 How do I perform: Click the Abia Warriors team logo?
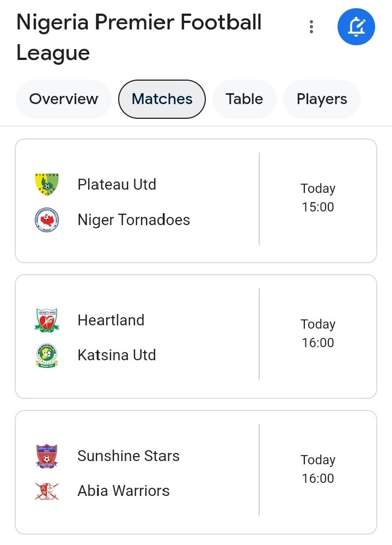46,491
